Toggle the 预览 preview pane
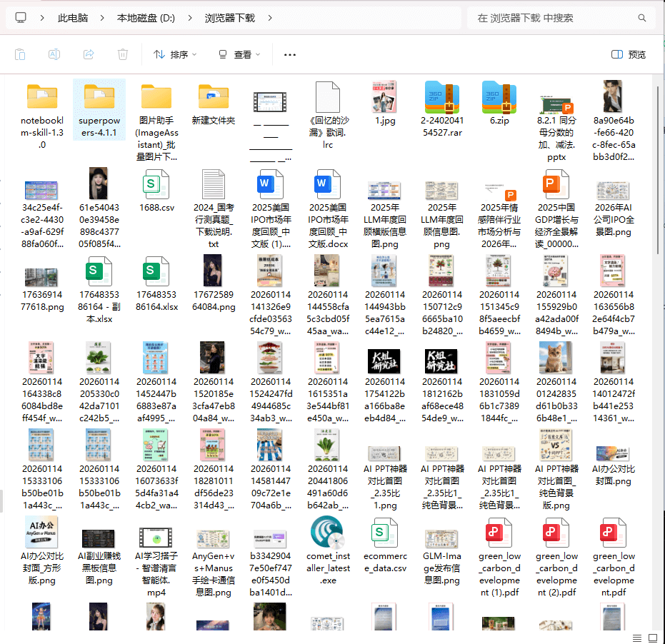Screen dimensions: 665x644 [x=629, y=54]
